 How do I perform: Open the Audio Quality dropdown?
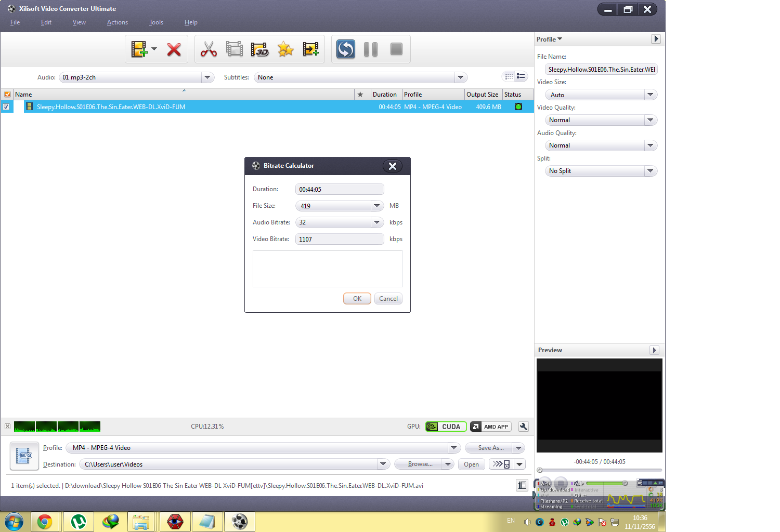(x=650, y=145)
